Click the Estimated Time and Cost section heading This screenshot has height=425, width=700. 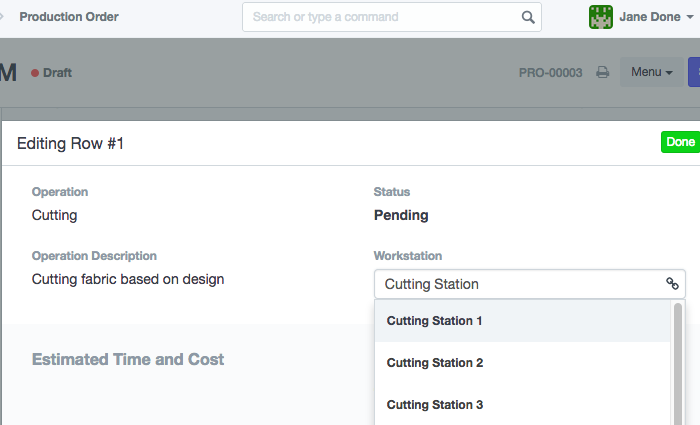point(128,359)
